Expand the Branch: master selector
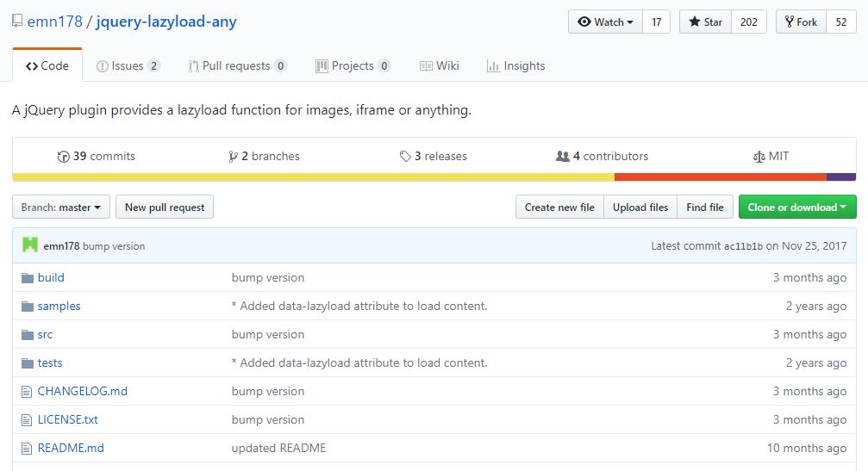868x471 pixels. click(61, 208)
